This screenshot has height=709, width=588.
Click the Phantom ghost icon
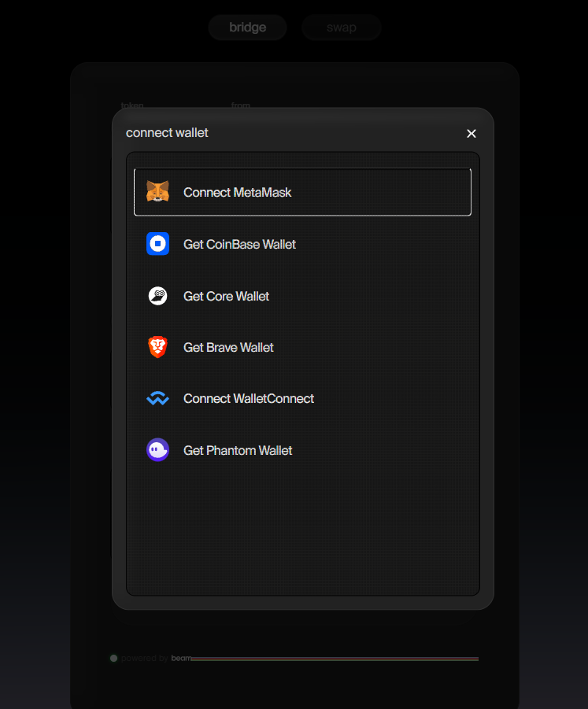point(158,450)
